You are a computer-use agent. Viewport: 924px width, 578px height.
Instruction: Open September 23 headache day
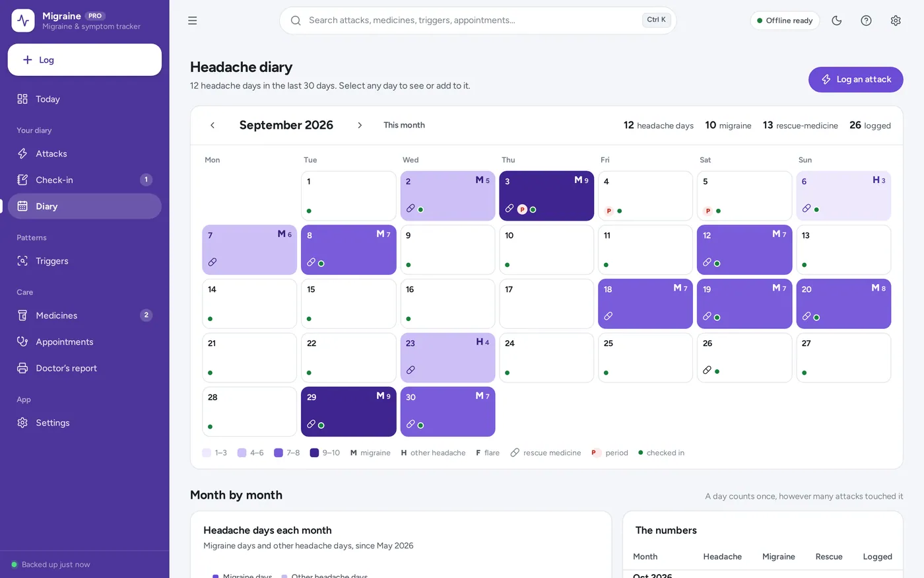(x=447, y=358)
